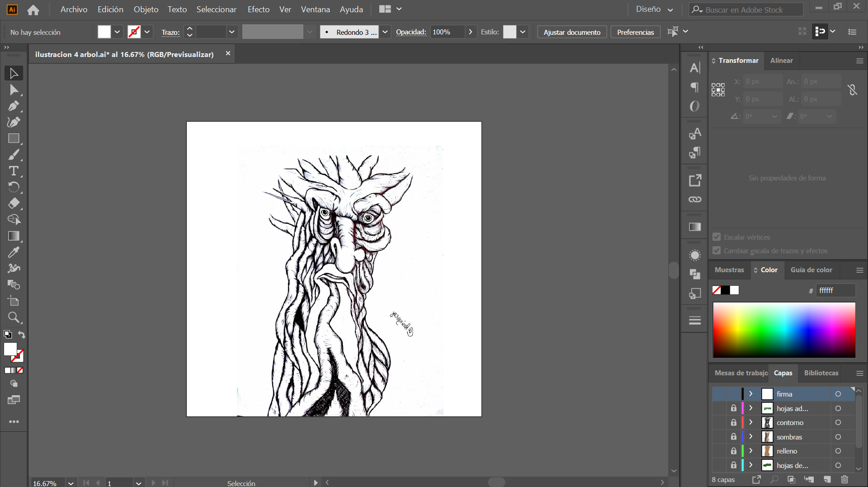Image resolution: width=868 pixels, height=487 pixels.
Task: Switch to Mesas de trabajo tab
Action: tap(741, 373)
